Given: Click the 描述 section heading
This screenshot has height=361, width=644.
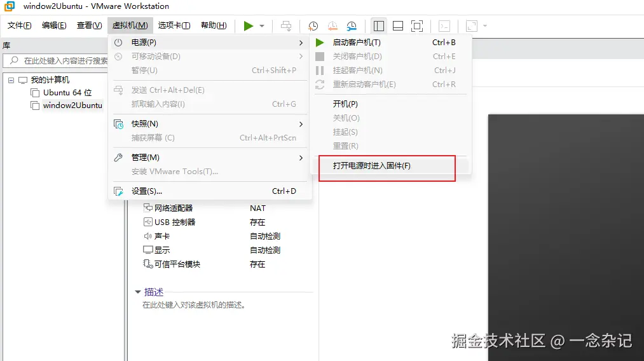Looking at the screenshot, I should (154, 292).
